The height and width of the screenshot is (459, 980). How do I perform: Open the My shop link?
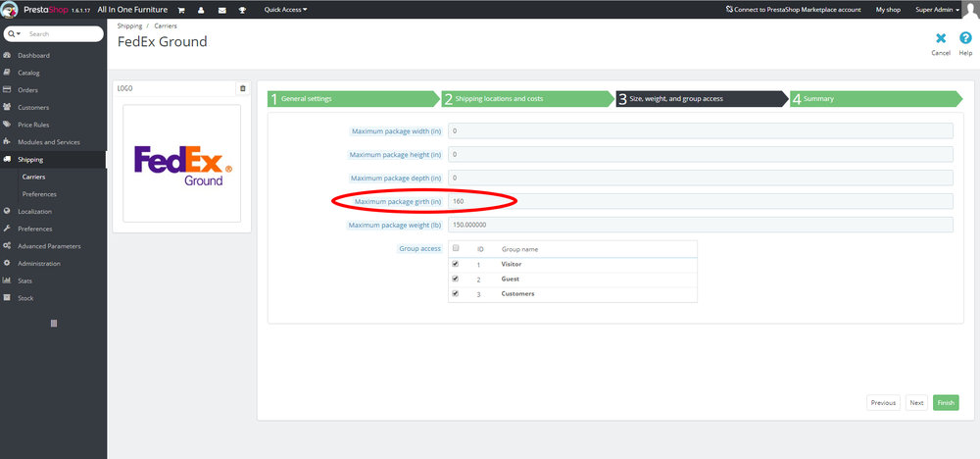click(x=888, y=10)
